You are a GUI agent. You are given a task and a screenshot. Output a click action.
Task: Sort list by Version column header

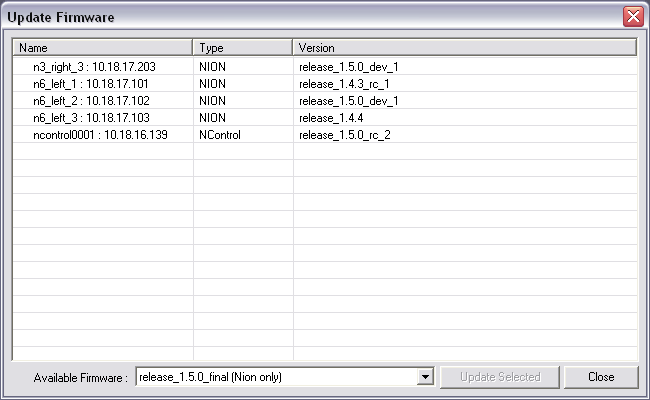[x=464, y=47]
